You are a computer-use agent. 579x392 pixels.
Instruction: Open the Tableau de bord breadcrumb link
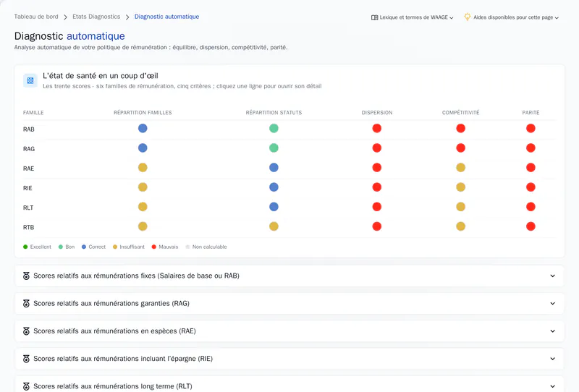click(x=36, y=17)
